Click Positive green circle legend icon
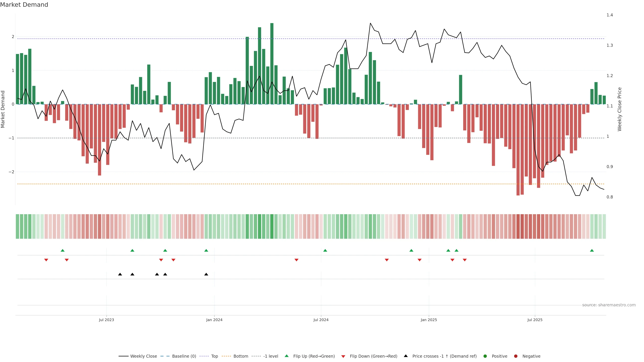644x362 pixels. (x=485, y=356)
